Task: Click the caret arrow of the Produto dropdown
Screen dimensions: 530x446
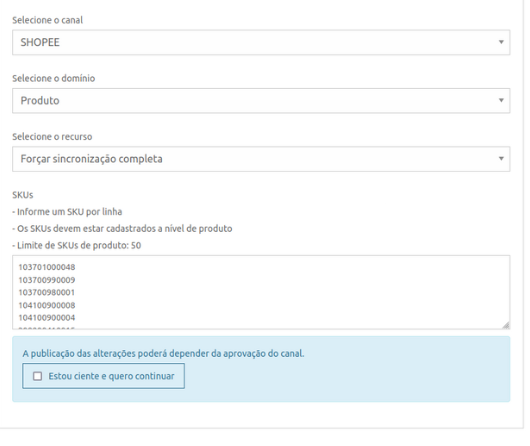Action: tap(501, 100)
